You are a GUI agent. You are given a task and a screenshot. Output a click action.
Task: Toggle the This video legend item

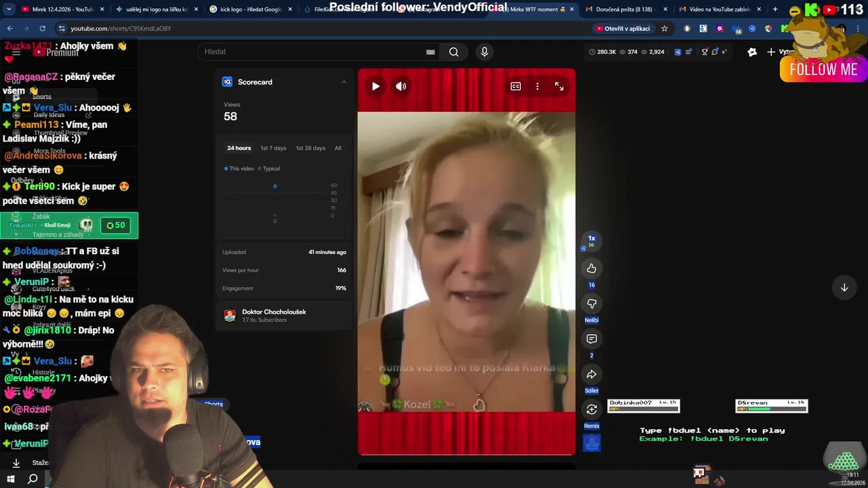pyautogui.click(x=239, y=168)
